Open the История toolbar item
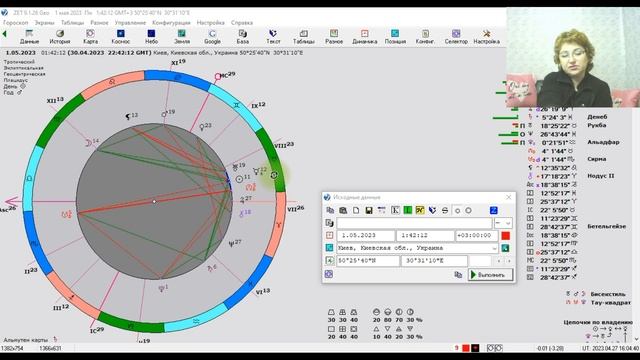640x360 pixels. pyautogui.click(x=60, y=36)
